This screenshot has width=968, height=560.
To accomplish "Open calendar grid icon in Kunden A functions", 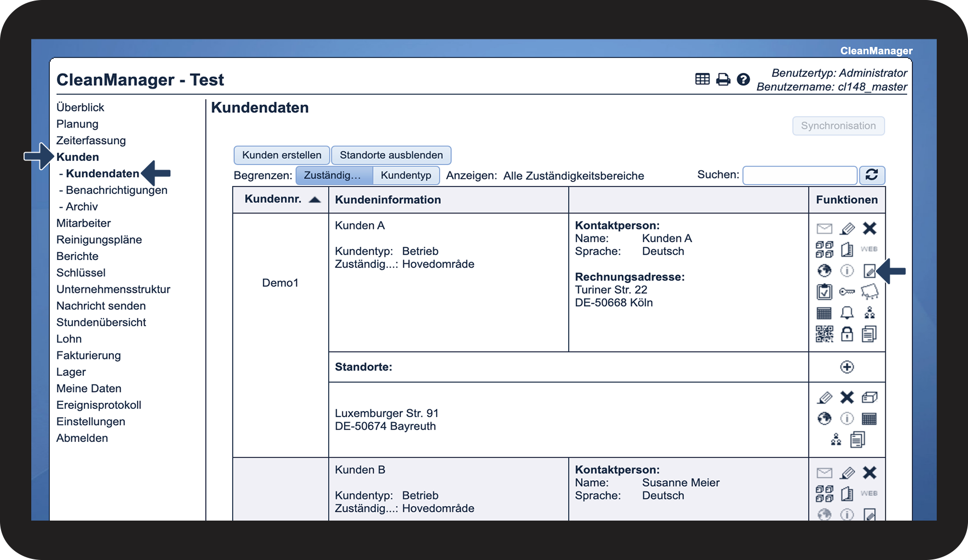I will [824, 313].
